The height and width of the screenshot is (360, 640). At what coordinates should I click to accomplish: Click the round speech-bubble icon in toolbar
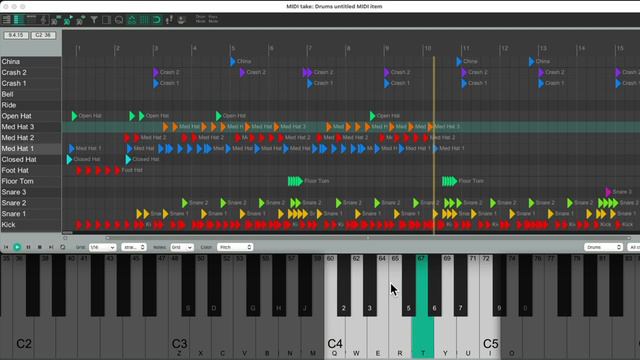[119, 20]
